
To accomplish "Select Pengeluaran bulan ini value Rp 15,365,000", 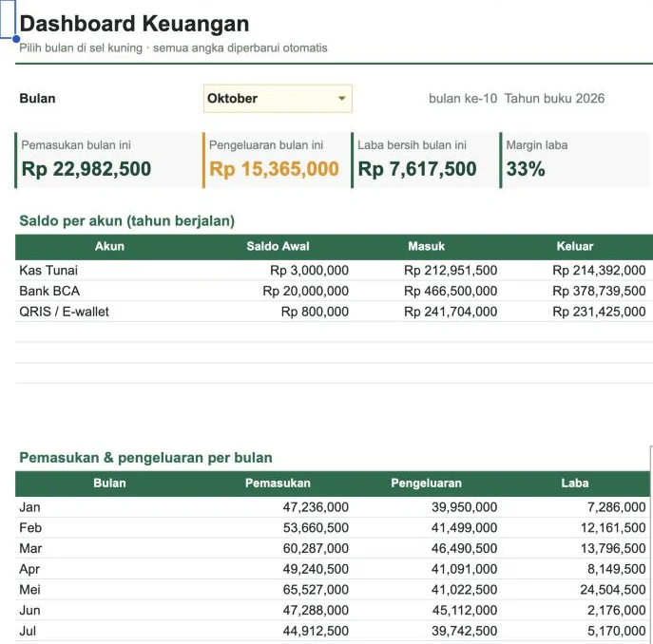I will click(x=274, y=169).
